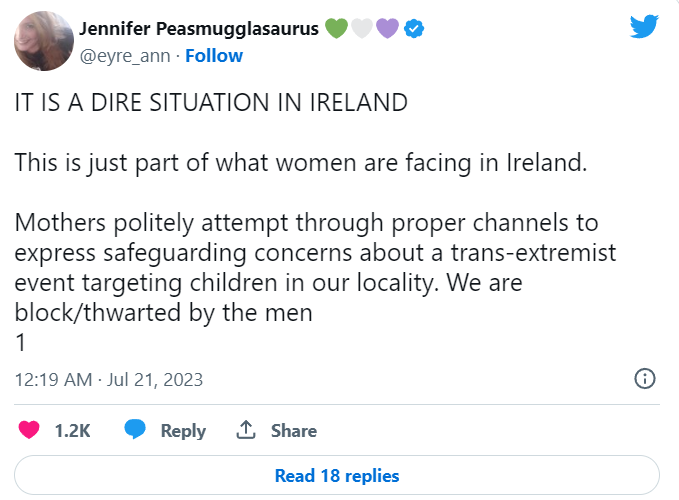The height and width of the screenshot is (500, 679).
Task: Open the tweet info circle icon
Action: [x=645, y=379]
